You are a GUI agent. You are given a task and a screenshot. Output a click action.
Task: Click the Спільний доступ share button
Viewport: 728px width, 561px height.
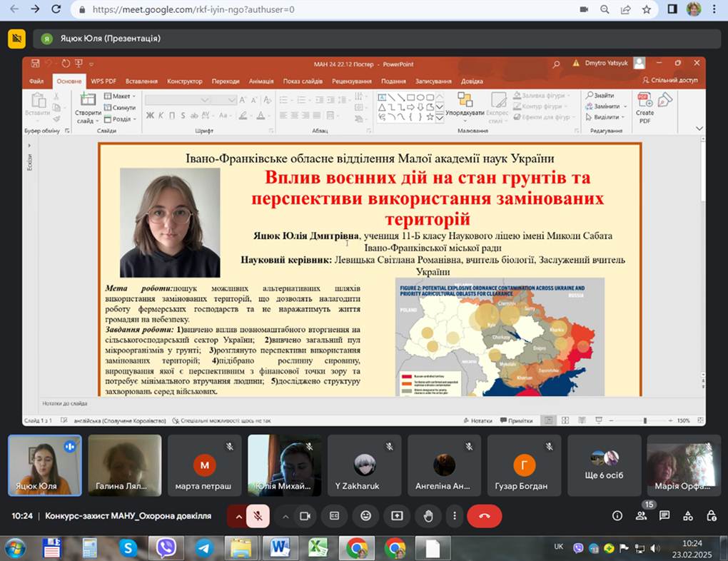(672, 81)
